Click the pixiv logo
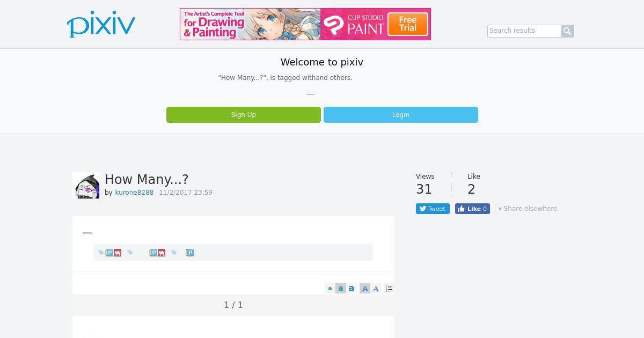This screenshot has width=644, height=338. pos(101,24)
